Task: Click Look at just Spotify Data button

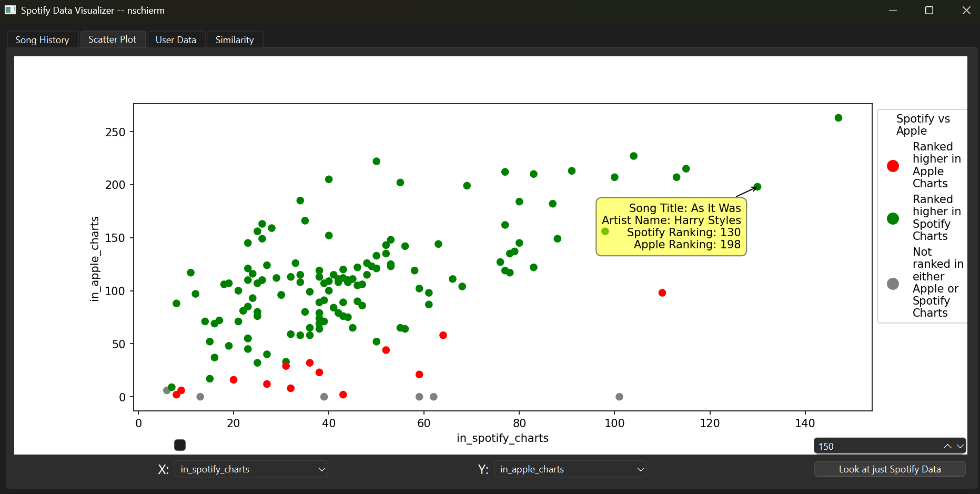Action: [x=890, y=469]
